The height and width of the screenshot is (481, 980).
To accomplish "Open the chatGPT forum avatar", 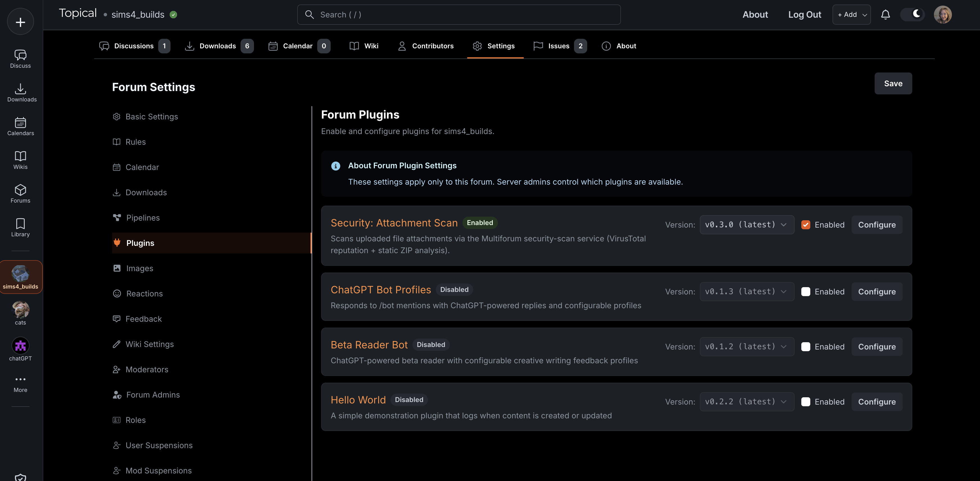I will tap(21, 346).
